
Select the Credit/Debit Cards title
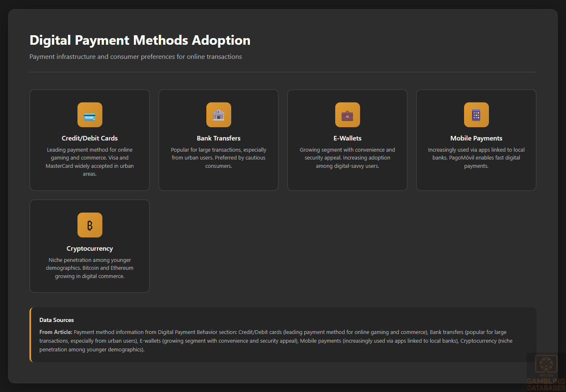89,138
